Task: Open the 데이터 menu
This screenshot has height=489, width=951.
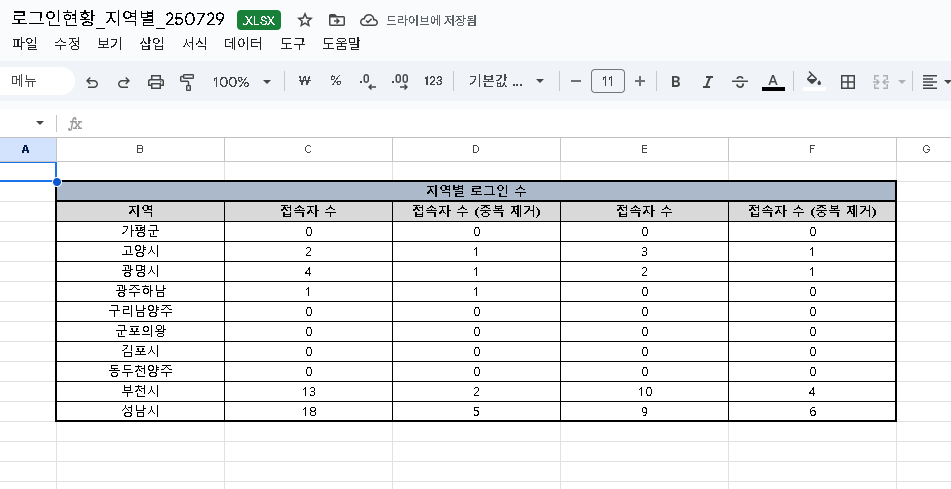Action: [243, 44]
